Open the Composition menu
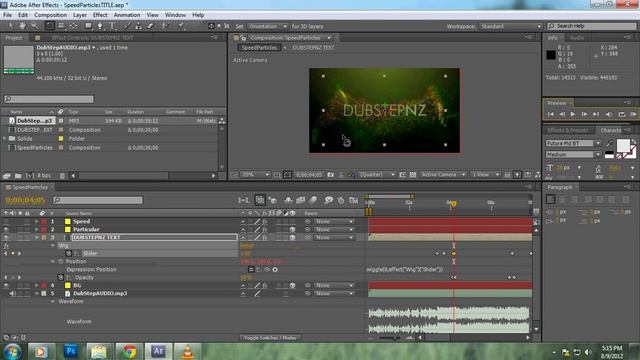 pyautogui.click(x=50, y=15)
